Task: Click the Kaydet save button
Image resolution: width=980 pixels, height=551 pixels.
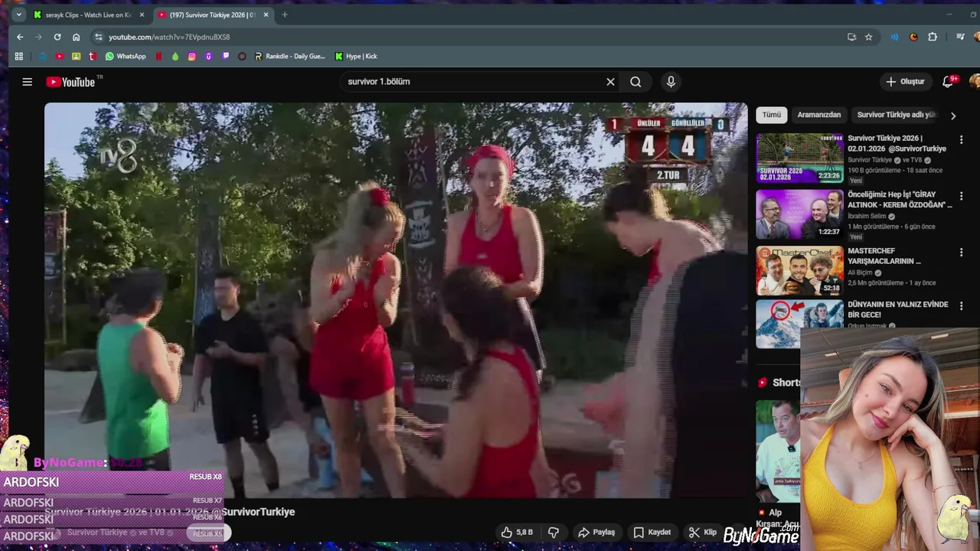Action: click(x=652, y=532)
